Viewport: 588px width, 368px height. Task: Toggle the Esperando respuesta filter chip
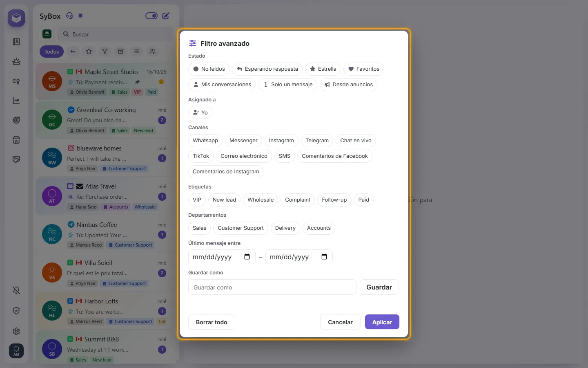pyautogui.click(x=267, y=69)
